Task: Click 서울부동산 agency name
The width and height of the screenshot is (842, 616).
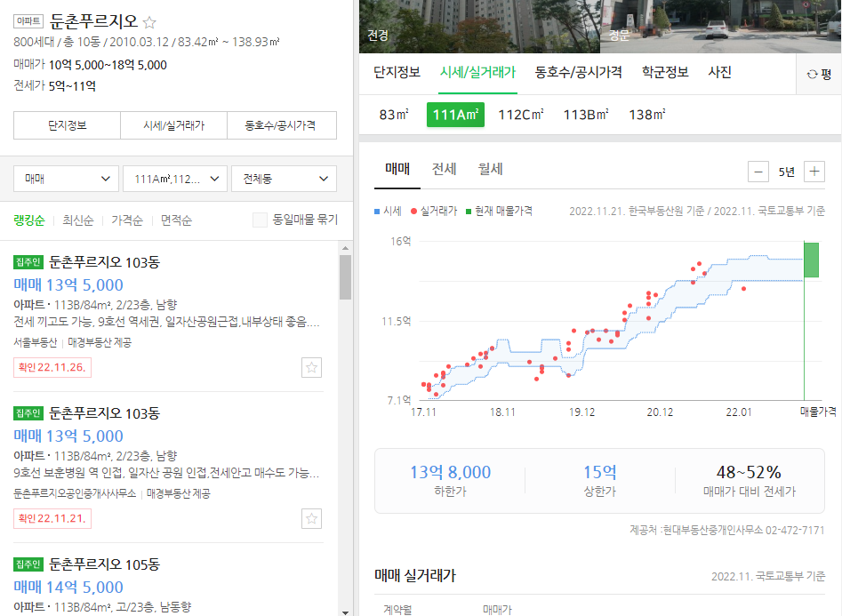Action: 35,342
